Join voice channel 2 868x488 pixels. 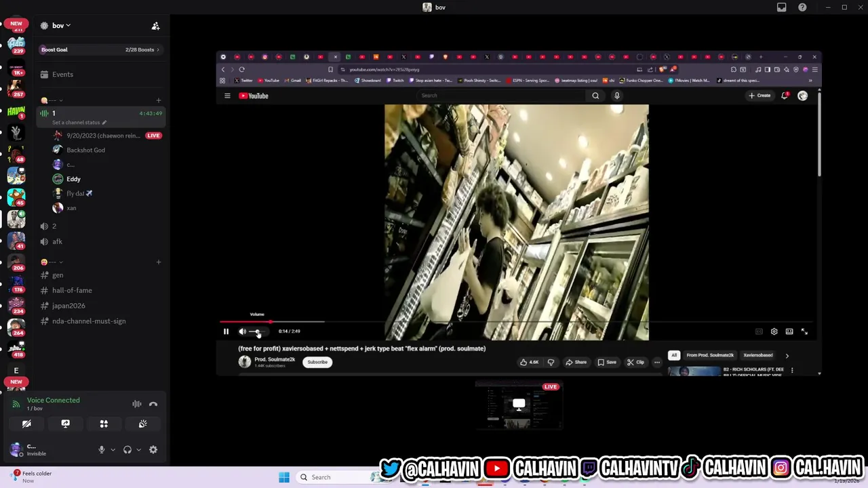click(100, 226)
